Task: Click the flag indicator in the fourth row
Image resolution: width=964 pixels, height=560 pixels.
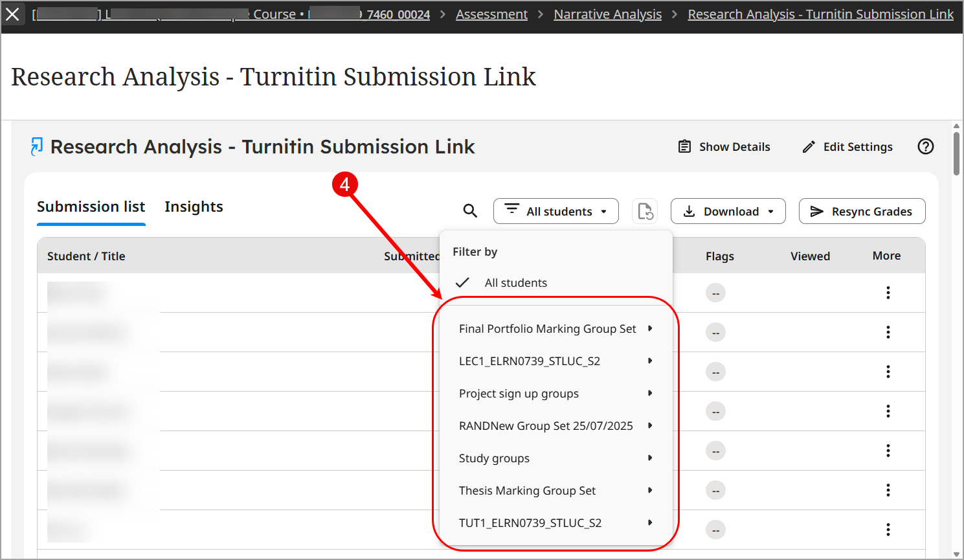Action: (x=715, y=411)
